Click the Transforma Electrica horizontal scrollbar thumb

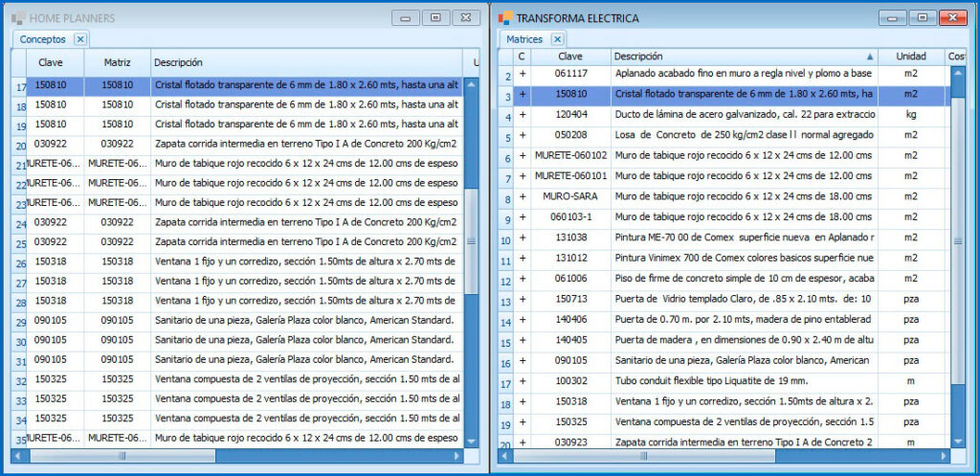point(644,456)
